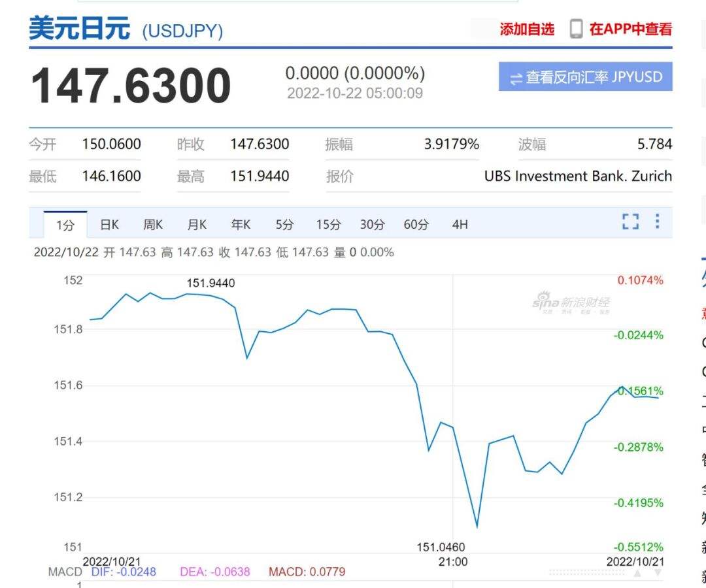Open 在APP中查看 link

pyautogui.click(x=630, y=29)
